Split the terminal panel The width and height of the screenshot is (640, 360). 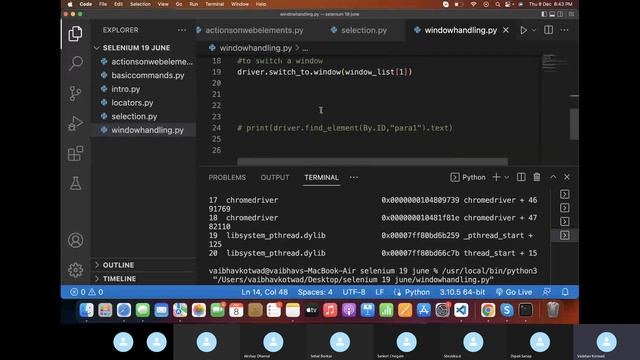coord(521,177)
